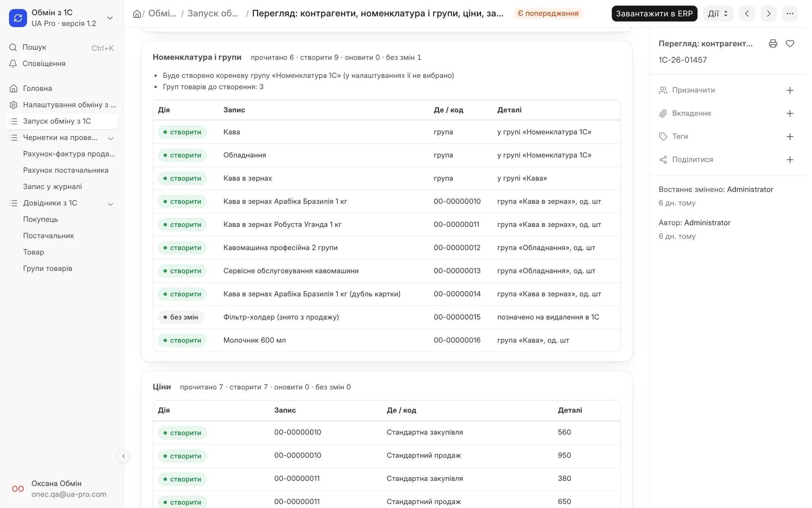Open the Дії dropdown

click(718, 14)
